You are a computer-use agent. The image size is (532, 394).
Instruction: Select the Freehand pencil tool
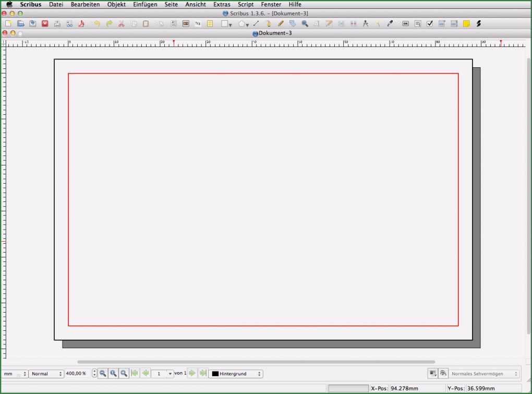coord(281,23)
